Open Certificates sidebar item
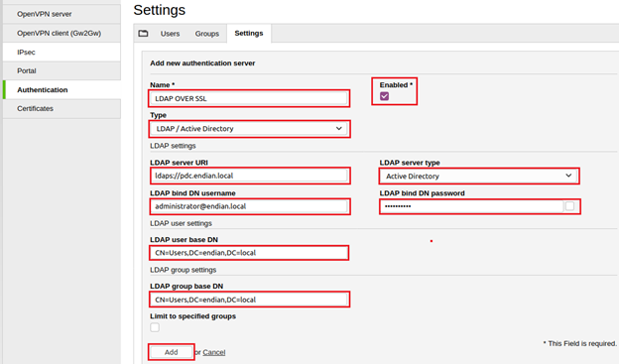 click(x=62, y=108)
